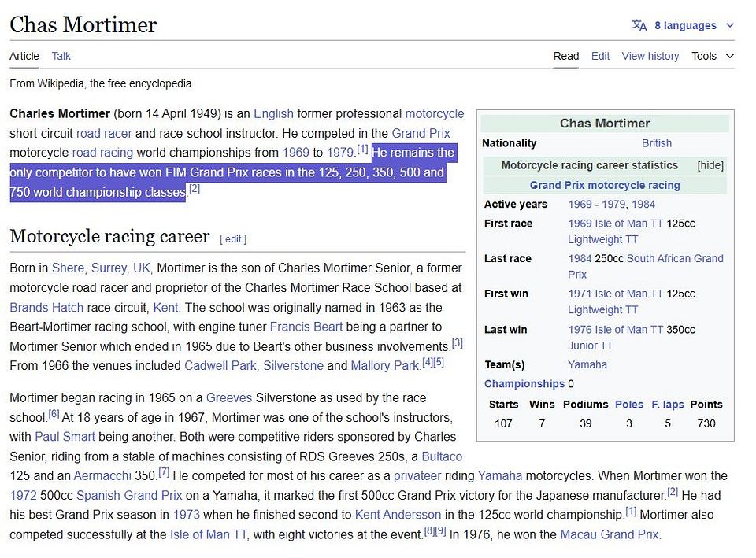Viewport: 756px width, 558px height.
Task: Click the Championships link in the infobox
Action: coord(524,383)
